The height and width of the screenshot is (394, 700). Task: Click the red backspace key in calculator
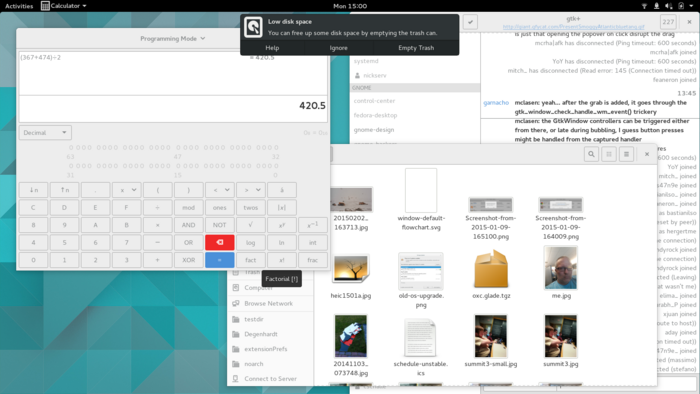(219, 242)
